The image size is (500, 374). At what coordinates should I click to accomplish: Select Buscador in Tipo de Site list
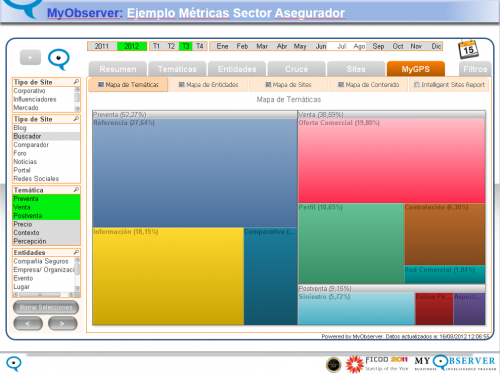click(x=46, y=136)
